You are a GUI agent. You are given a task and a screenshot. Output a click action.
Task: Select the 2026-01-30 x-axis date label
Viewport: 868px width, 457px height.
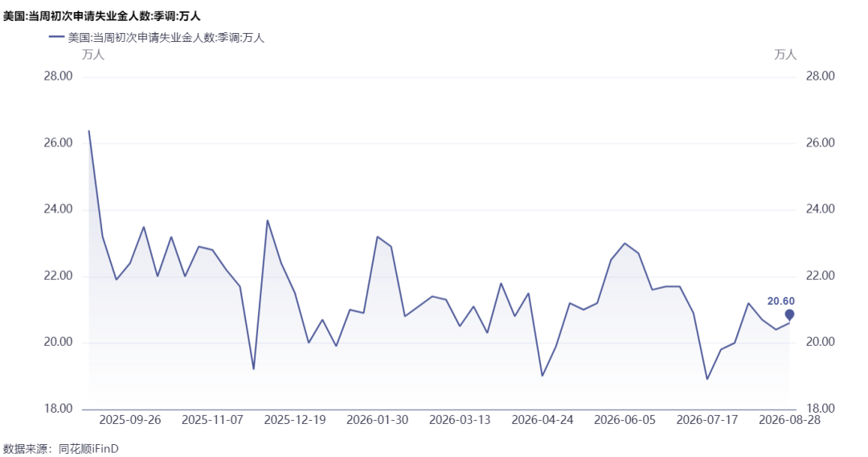pos(378,420)
